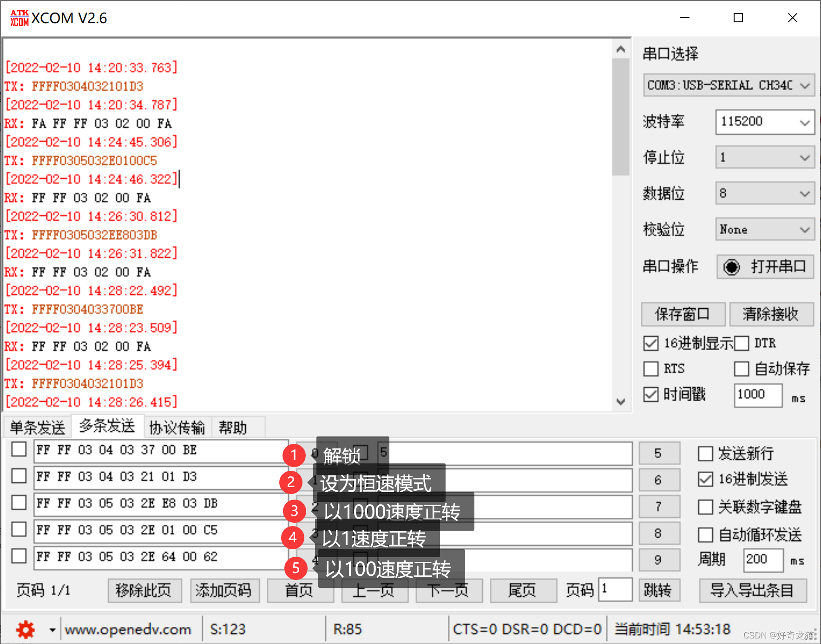The image size is (821, 644).
Task: Open the baud rate 115200 dropdown
Action: point(765,122)
